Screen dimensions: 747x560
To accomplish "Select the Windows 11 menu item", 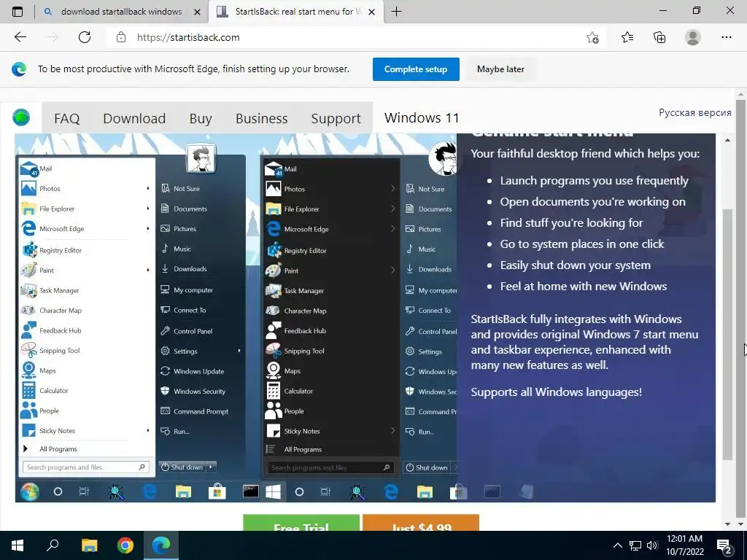I will click(x=422, y=117).
